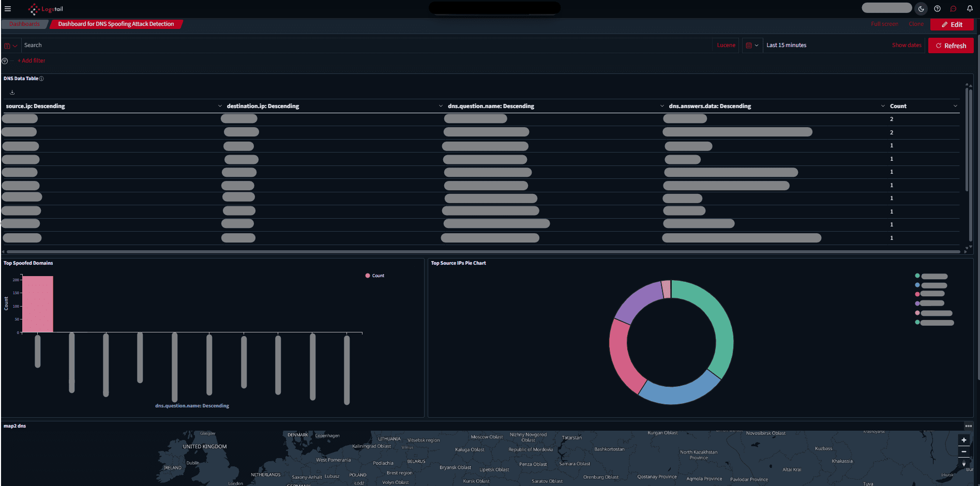Zoom out on the map

click(964, 452)
